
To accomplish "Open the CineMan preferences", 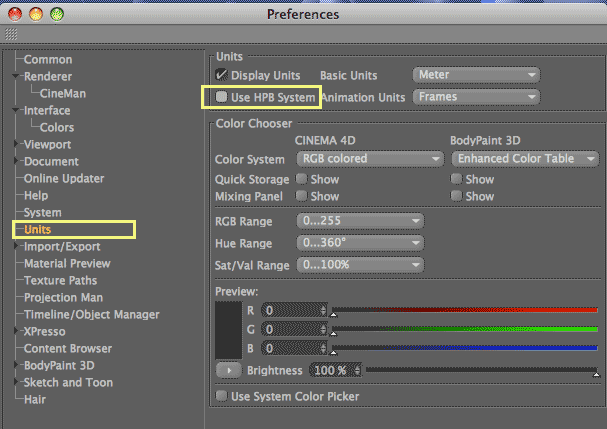I will point(63,94).
